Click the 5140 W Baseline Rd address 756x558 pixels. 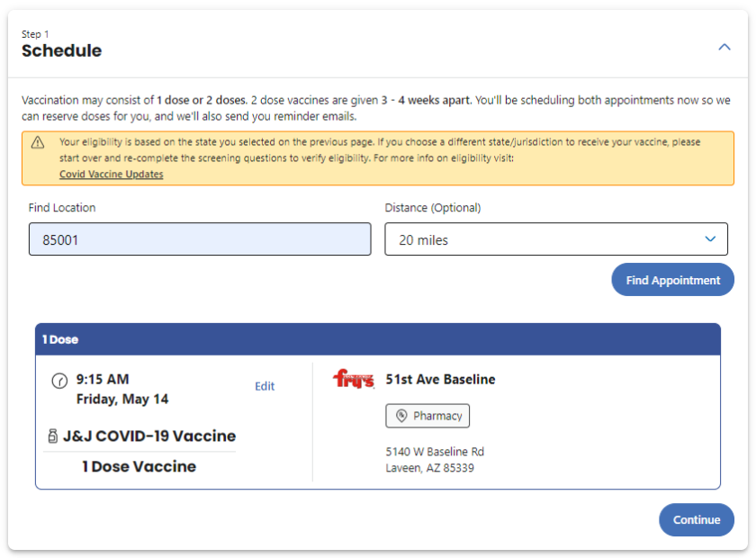coord(435,452)
